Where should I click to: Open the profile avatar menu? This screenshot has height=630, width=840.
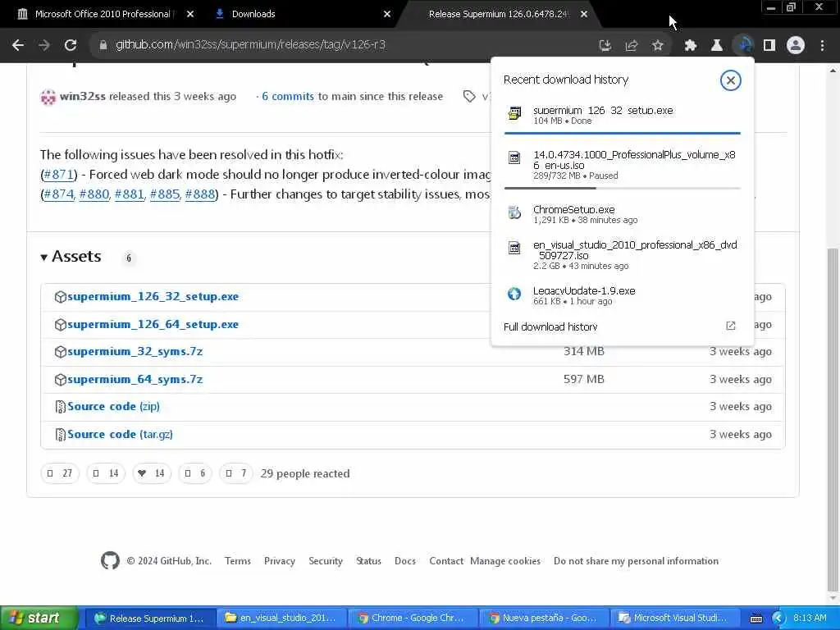(x=796, y=46)
